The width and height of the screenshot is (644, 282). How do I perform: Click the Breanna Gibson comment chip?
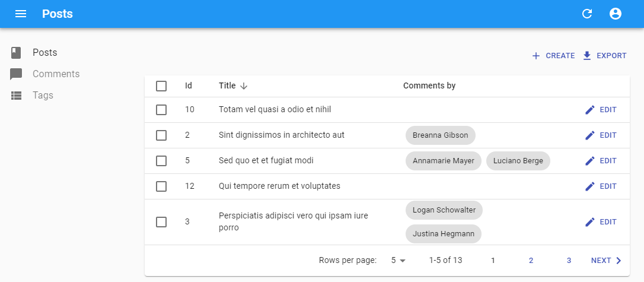pyautogui.click(x=440, y=135)
